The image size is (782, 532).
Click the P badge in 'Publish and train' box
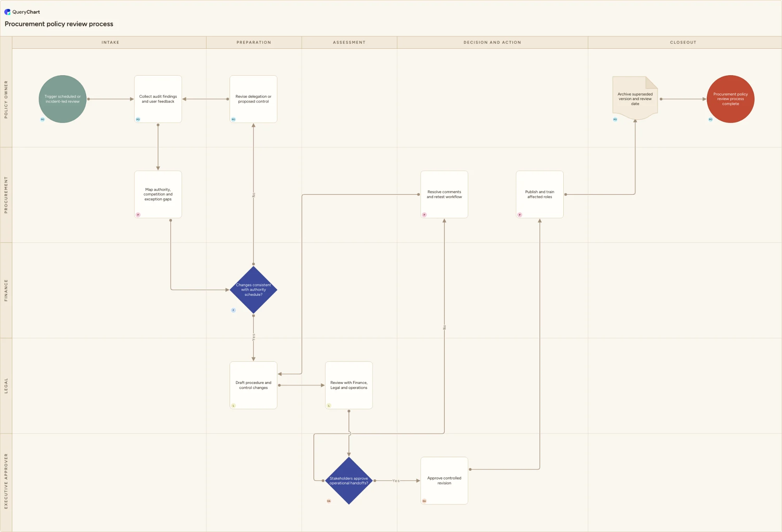click(x=520, y=215)
